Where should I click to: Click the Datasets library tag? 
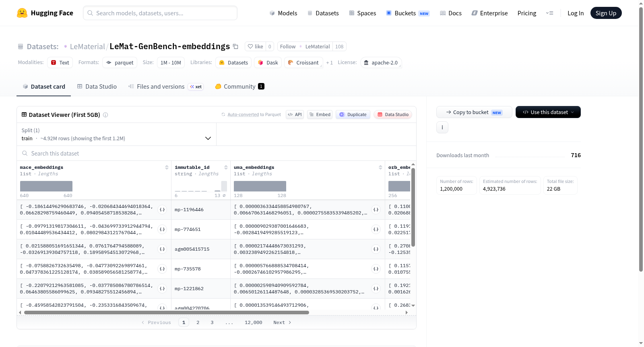(233, 62)
